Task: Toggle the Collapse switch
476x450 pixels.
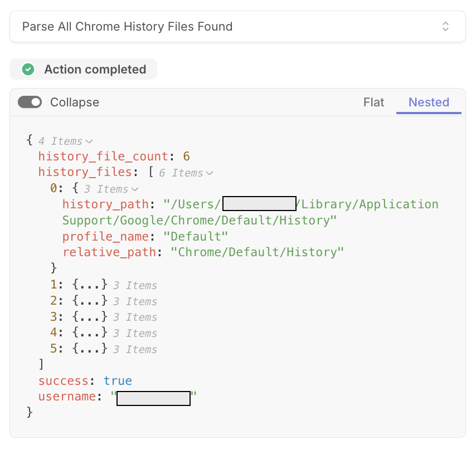Action: [30, 102]
